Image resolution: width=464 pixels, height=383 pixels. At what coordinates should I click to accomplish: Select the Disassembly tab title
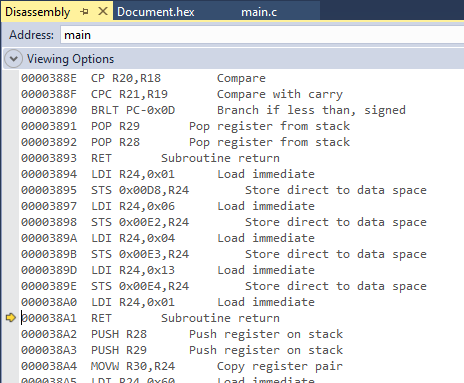click(38, 12)
